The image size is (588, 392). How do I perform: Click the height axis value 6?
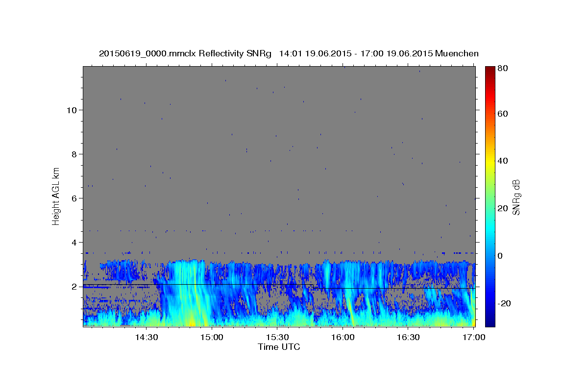73,198
